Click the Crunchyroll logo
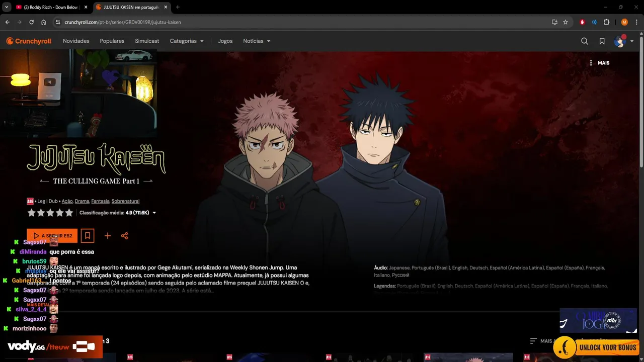The width and height of the screenshot is (644, 362). 29,41
